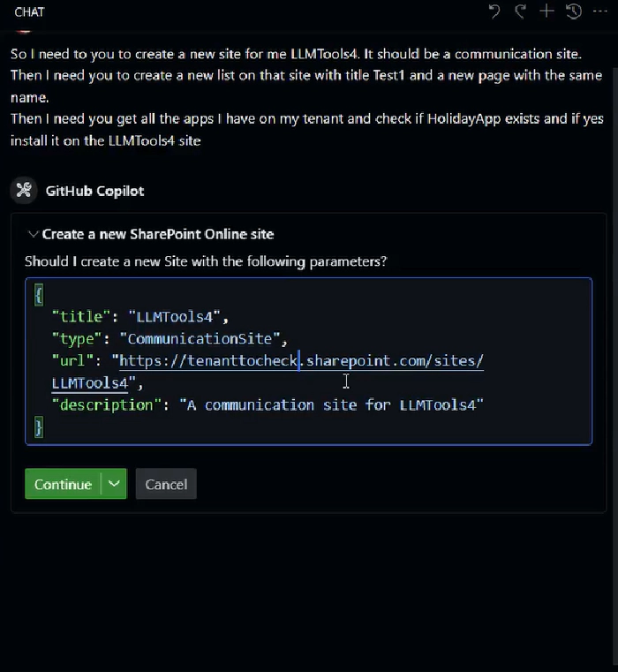The image size is (618, 672).
Task: Switch to the CHAT panel tab
Action: pos(29,11)
